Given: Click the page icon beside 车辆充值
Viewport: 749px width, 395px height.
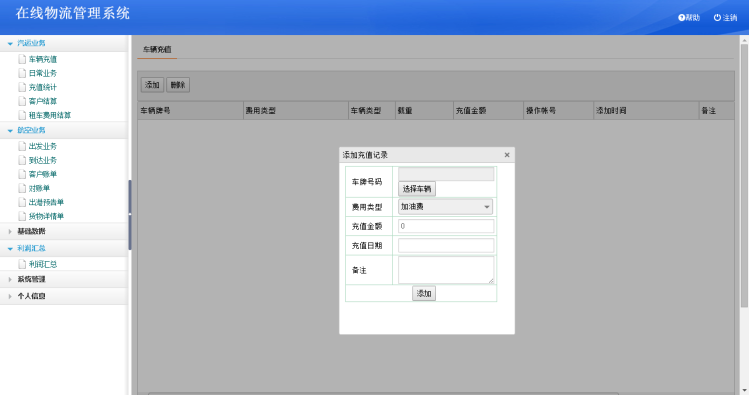Looking at the screenshot, I should click(22, 59).
